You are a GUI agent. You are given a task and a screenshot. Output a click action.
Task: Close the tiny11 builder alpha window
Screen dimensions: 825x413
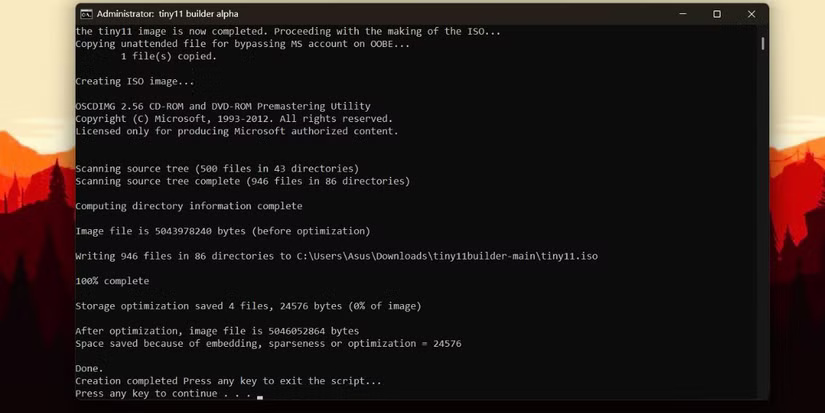pyautogui.click(x=751, y=14)
